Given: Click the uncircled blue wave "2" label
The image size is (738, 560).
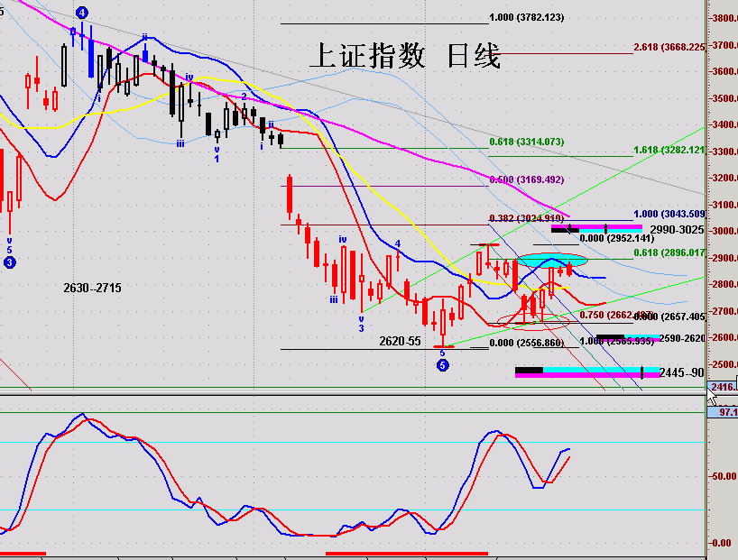Looking at the screenshot, I should coord(244,96).
